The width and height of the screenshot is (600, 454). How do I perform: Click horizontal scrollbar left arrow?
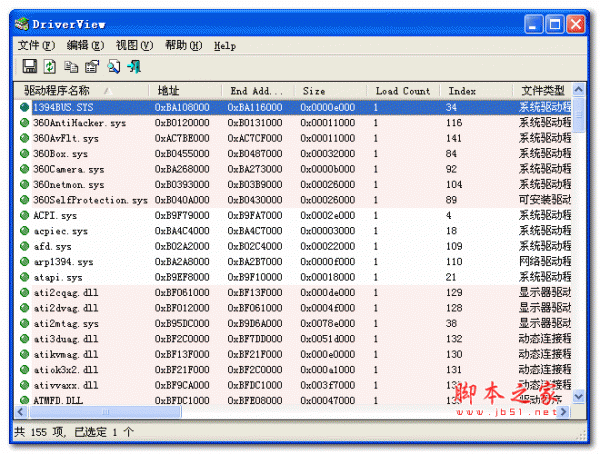21,412
